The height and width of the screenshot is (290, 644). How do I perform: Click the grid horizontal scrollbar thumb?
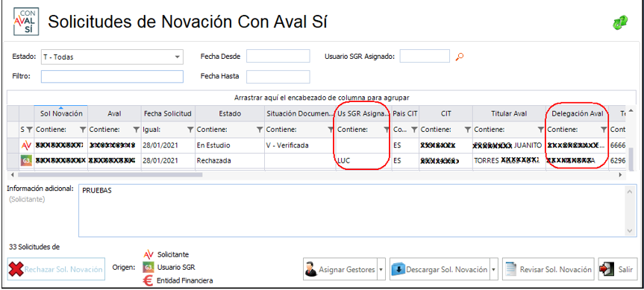(x=110, y=174)
